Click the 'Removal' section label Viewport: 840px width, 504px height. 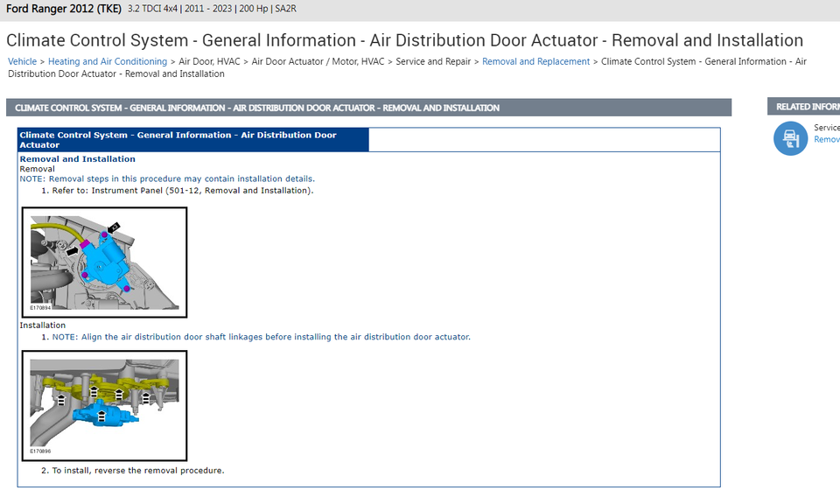(37, 169)
